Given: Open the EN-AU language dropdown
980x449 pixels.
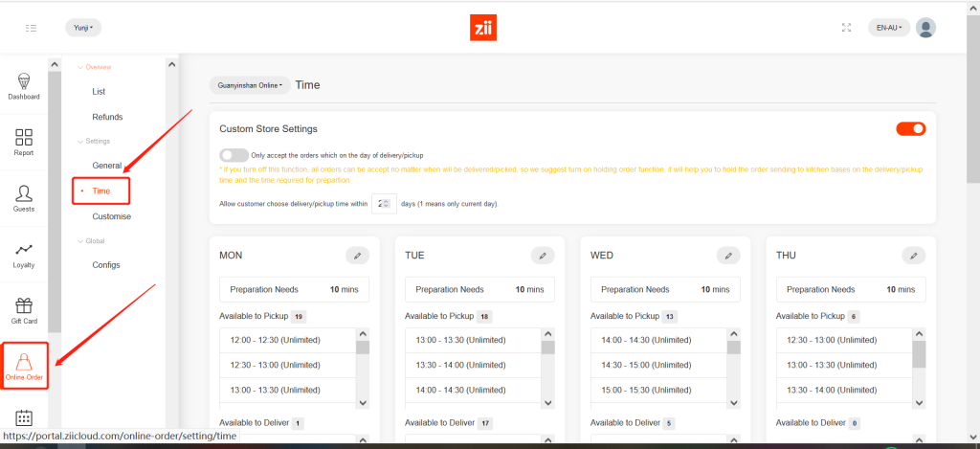Looking at the screenshot, I should (x=889, y=28).
